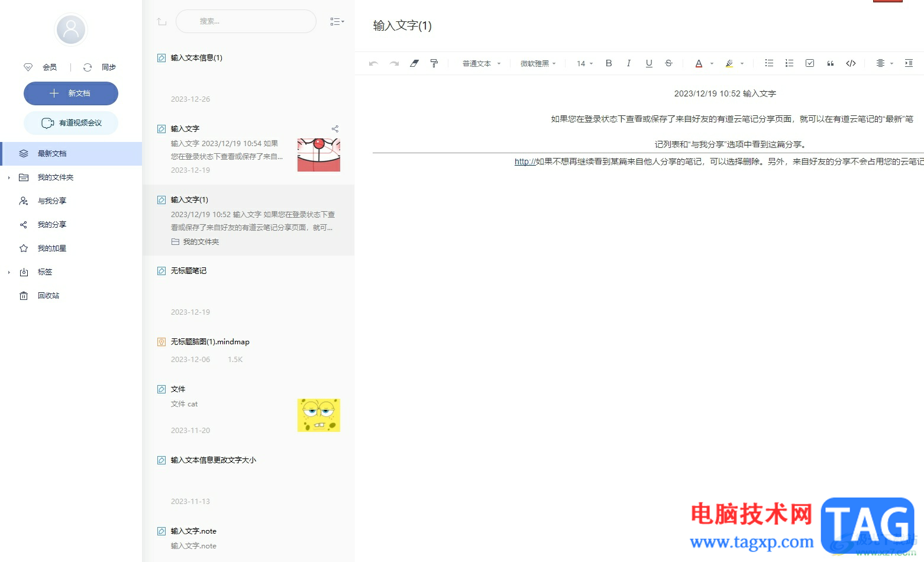Open 会员 membership link
Image resolution: width=924 pixels, height=562 pixels.
50,67
